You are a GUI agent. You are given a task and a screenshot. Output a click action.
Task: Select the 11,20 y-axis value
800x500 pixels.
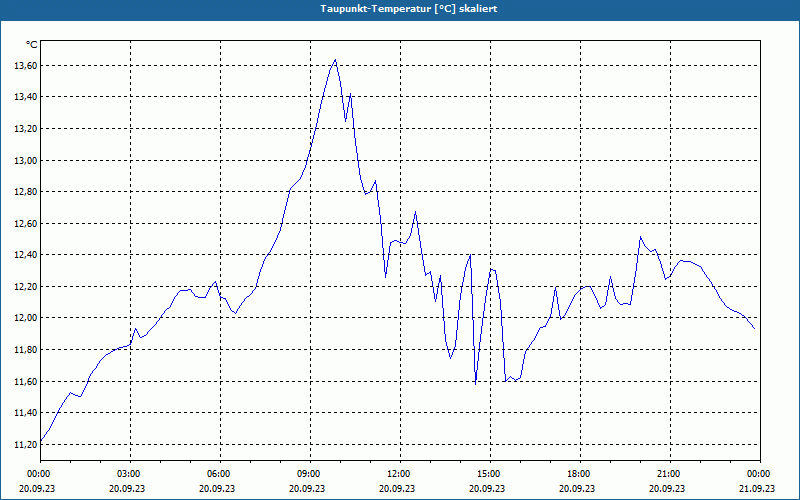(x=26, y=444)
